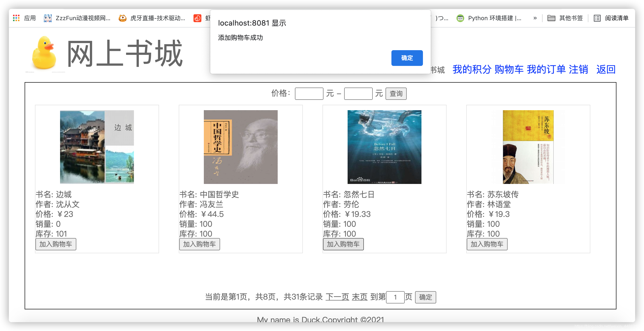The width and height of the screenshot is (644, 331).
Task: Click the 查询 search button
Action: [396, 94]
